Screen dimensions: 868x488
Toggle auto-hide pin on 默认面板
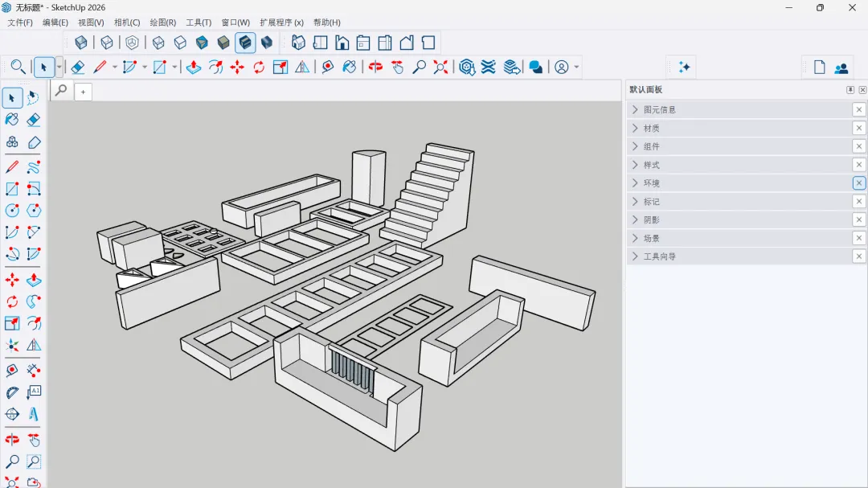850,90
